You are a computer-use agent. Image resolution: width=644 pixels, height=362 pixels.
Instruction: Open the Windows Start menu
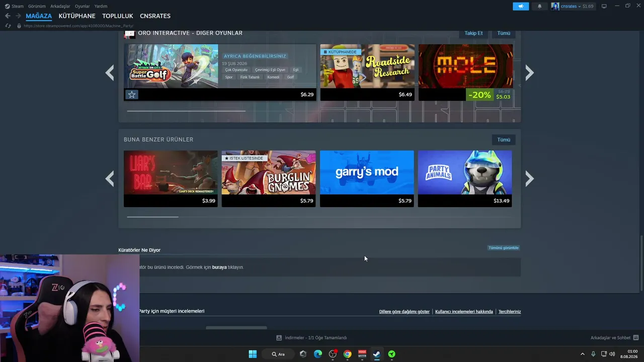click(253, 354)
